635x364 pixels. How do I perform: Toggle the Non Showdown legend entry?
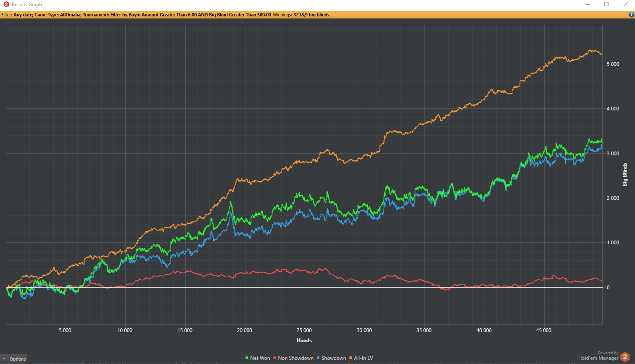tap(293, 358)
